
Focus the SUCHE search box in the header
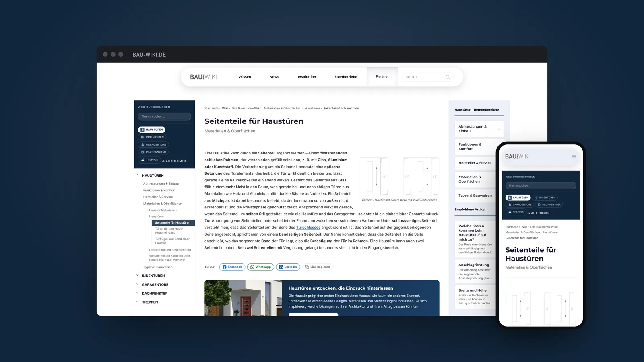427,77
